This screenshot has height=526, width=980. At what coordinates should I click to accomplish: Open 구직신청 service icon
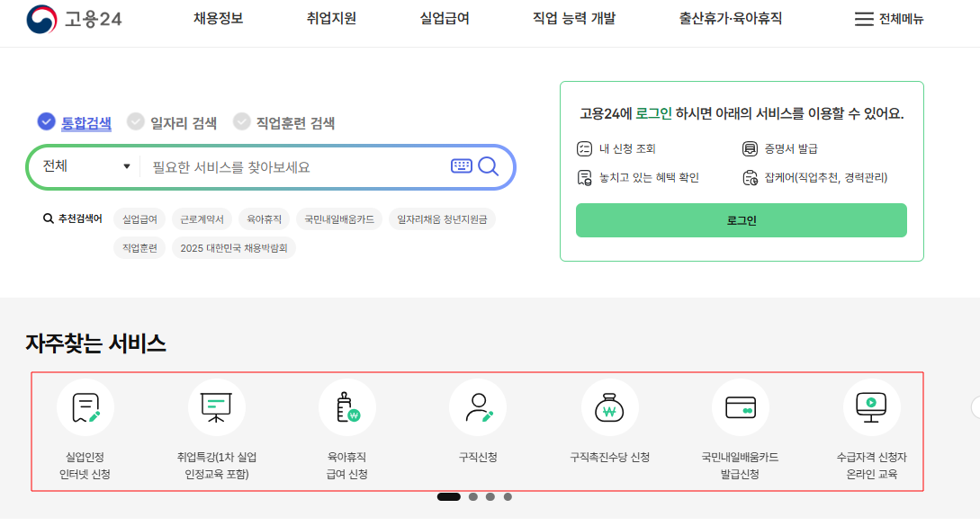478,407
